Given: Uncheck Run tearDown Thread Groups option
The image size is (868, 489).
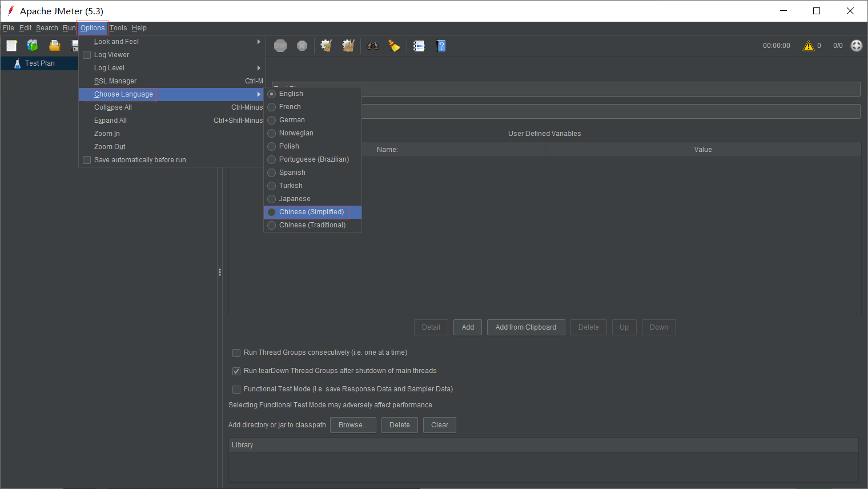Looking at the screenshot, I should [x=236, y=371].
